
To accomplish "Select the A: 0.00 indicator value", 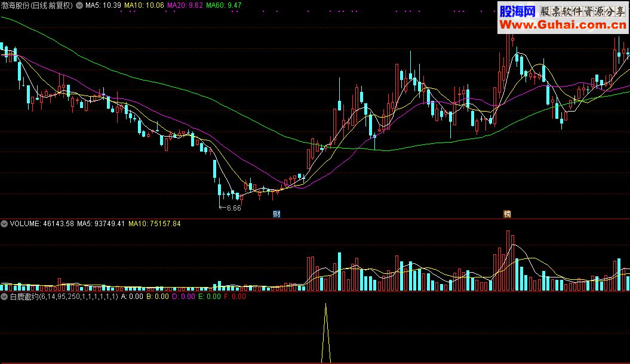I will click(132, 297).
